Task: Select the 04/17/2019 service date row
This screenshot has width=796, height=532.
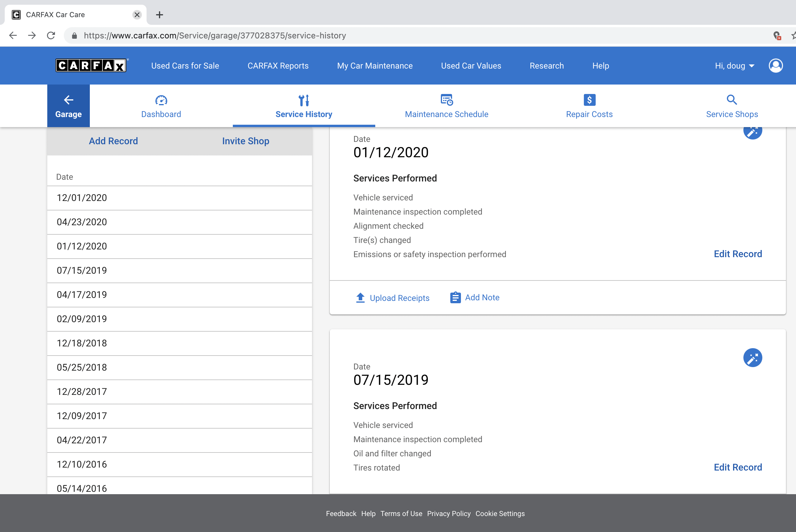Action: pos(179,295)
